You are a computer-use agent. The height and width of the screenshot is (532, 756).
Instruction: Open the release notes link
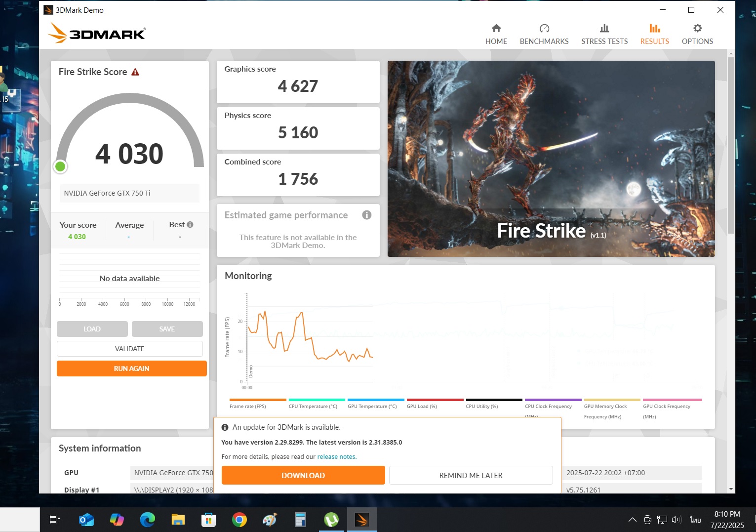[x=336, y=457]
